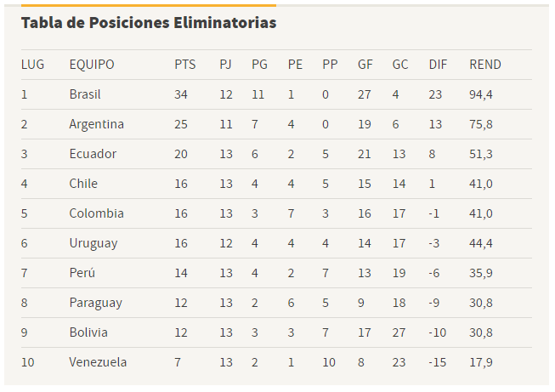This screenshot has height=392, width=555.
Task: Open the Perú team row
Action: tap(276, 273)
